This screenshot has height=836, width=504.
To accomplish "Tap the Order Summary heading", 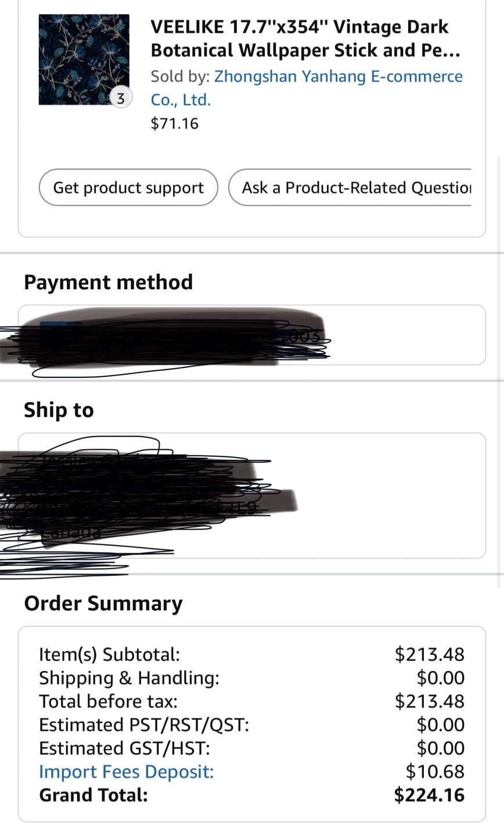I will tap(103, 603).
